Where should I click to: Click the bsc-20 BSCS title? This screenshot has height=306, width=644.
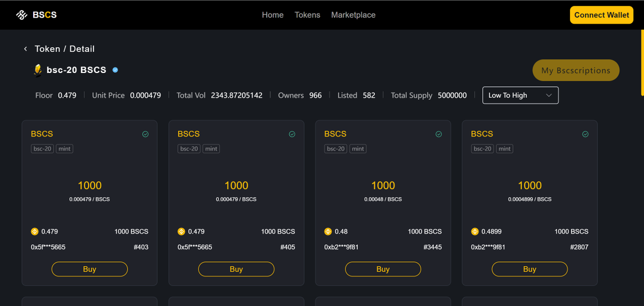click(x=77, y=70)
